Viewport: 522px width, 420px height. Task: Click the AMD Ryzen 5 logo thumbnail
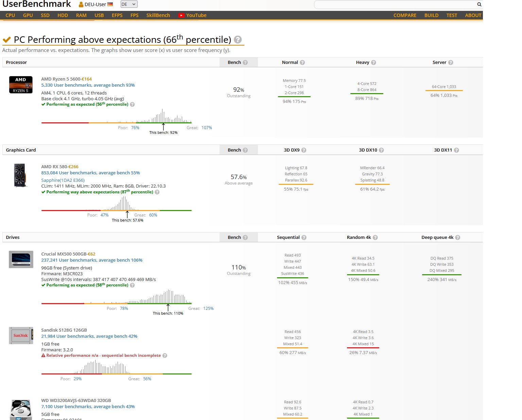[x=21, y=85]
